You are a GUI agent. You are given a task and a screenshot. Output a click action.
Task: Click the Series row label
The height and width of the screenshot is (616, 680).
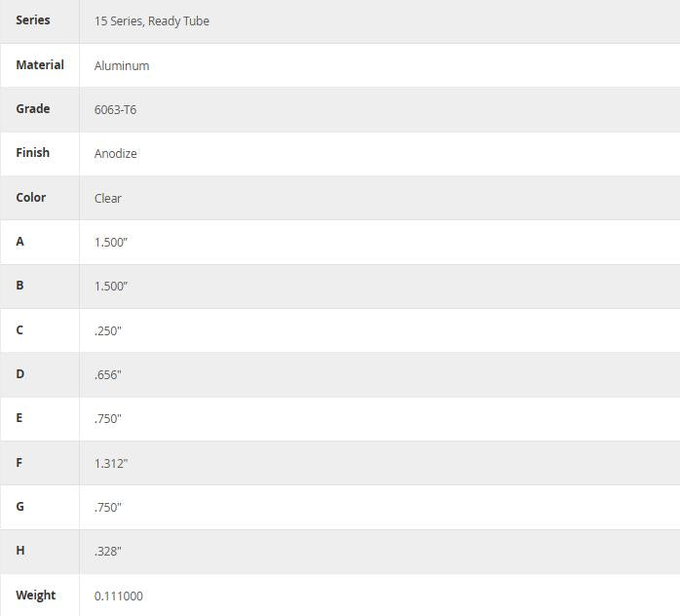(33, 20)
